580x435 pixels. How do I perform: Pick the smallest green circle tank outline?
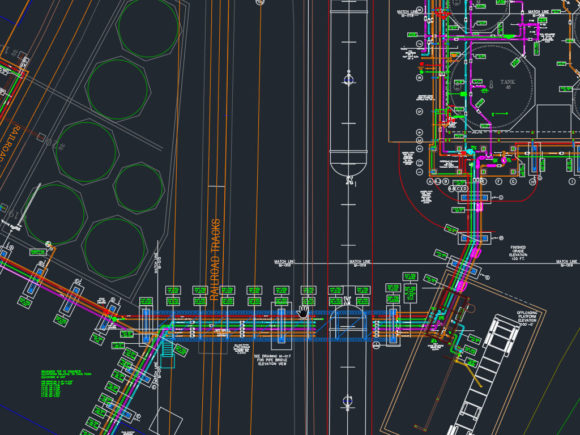coord(139,188)
